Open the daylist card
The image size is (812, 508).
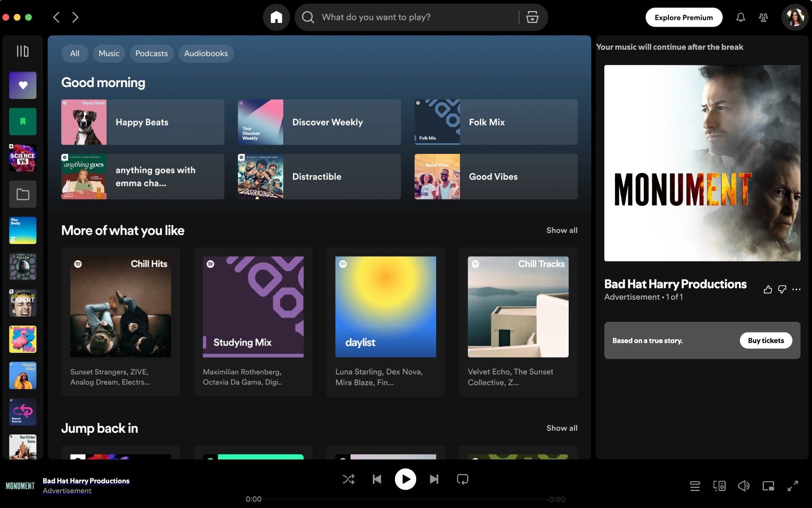click(386, 322)
